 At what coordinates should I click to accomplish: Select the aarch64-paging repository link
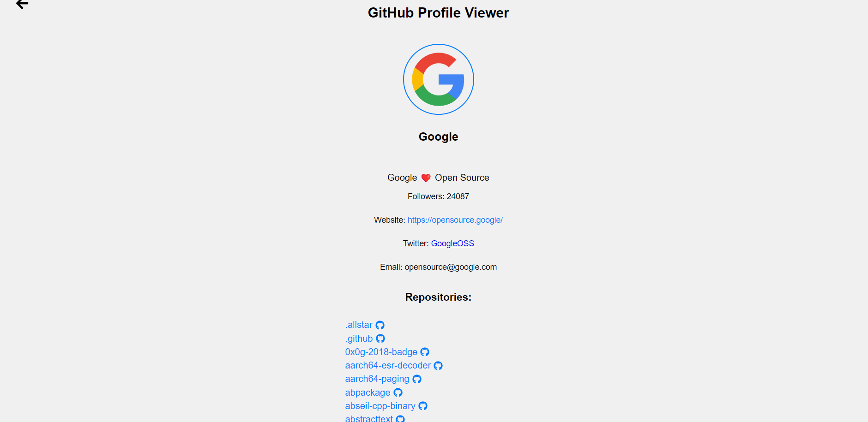(x=377, y=379)
